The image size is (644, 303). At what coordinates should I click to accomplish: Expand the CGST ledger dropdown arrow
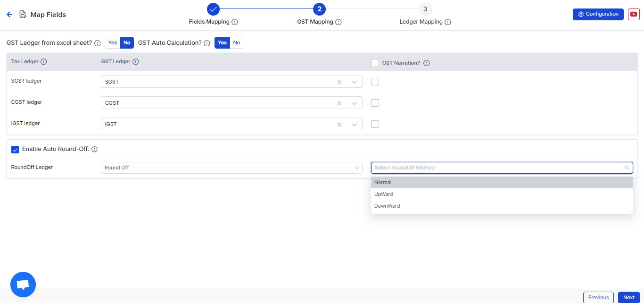pyautogui.click(x=355, y=103)
